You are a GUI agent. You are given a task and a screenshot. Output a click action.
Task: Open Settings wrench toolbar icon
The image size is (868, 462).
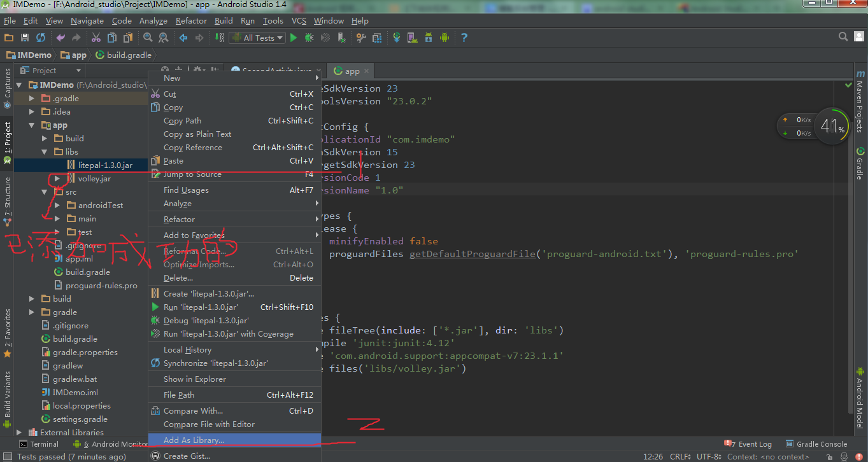point(361,38)
